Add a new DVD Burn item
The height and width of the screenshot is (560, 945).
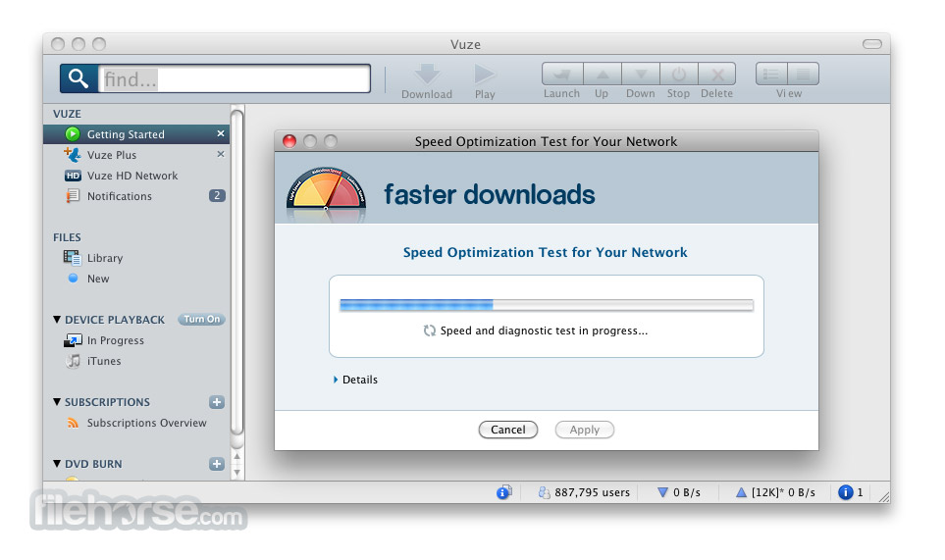tap(217, 464)
